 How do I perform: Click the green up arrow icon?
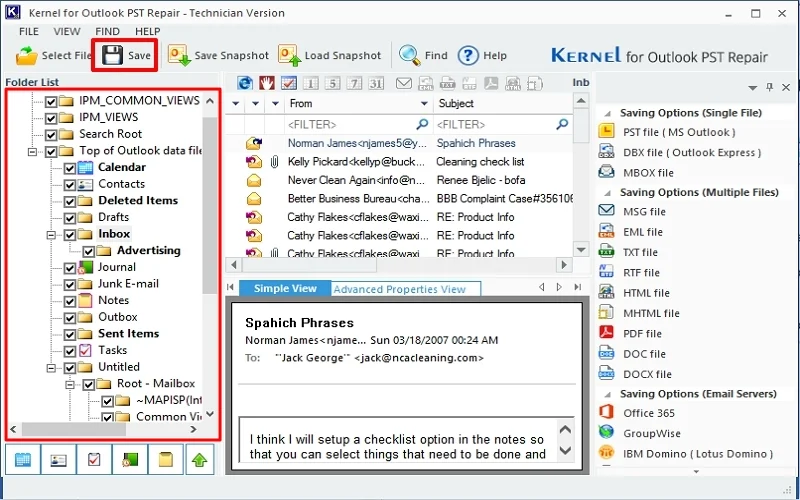pyautogui.click(x=201, y=460)
